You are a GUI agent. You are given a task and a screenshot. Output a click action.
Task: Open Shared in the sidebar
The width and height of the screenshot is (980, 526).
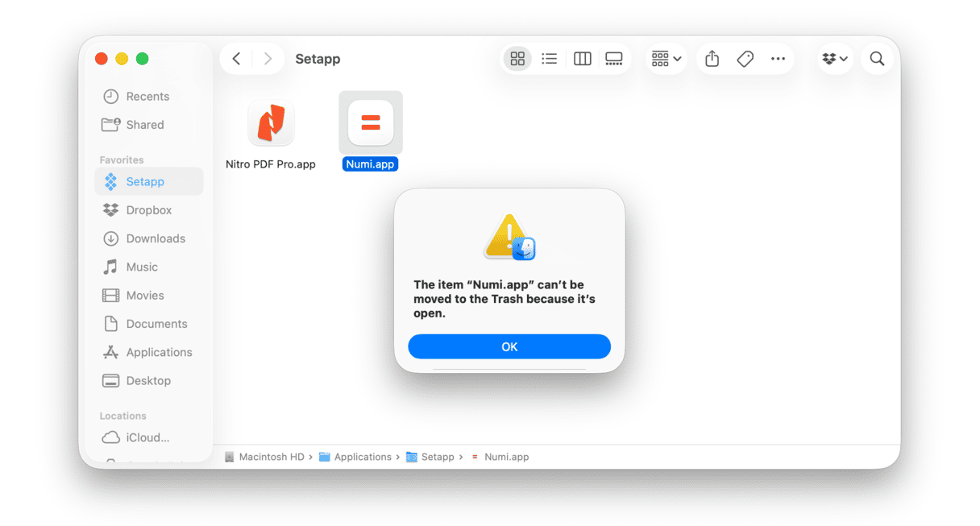pyautogui.click(x=148, y=125)
